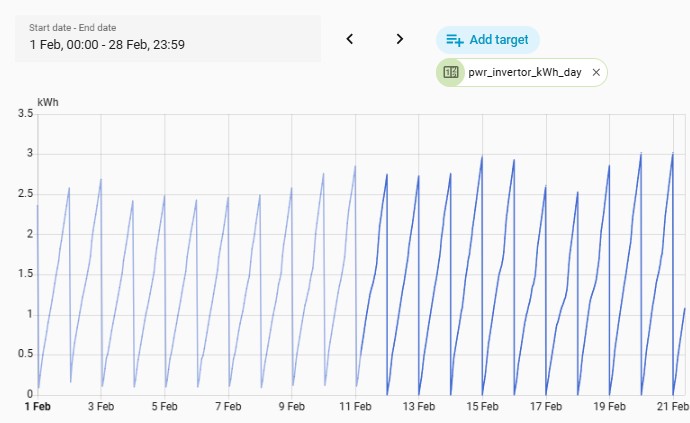The image size is (690, 423).
Task: Select the 5 Feb x-axis tick
Action: [x=164, y=407]
